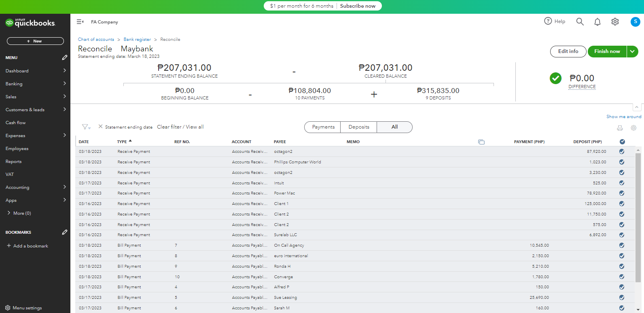Viewport: 644px width, 313px height.
Task: Click the print register icon
Action: click(x=620, y=128)
